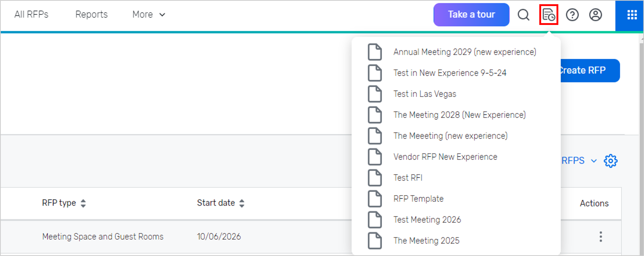Image resolution: width=644 pixels, height=256 pixels.
Task: Click the user account icon
Action: pos(595,15)
